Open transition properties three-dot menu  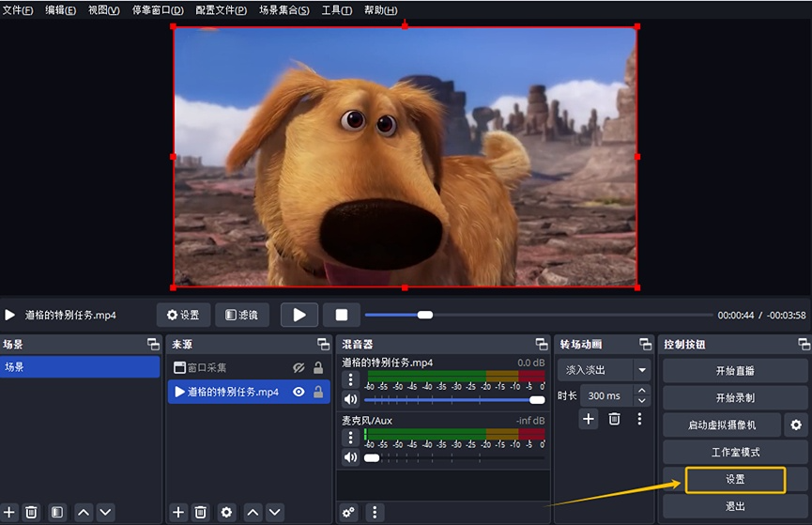pos(639,419)
